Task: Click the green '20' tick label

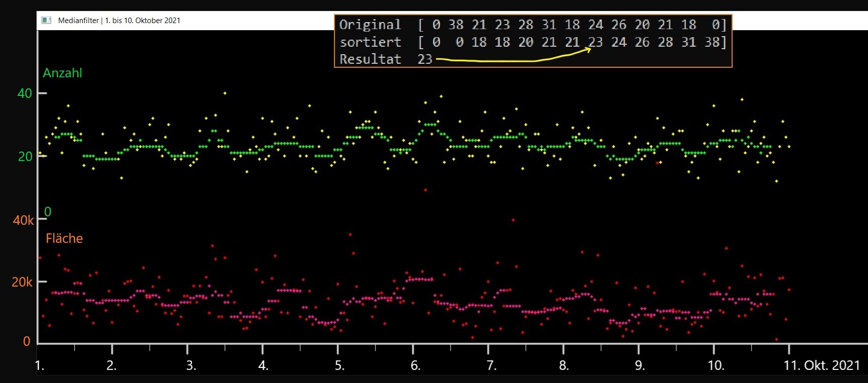Action: pos(25,157)
